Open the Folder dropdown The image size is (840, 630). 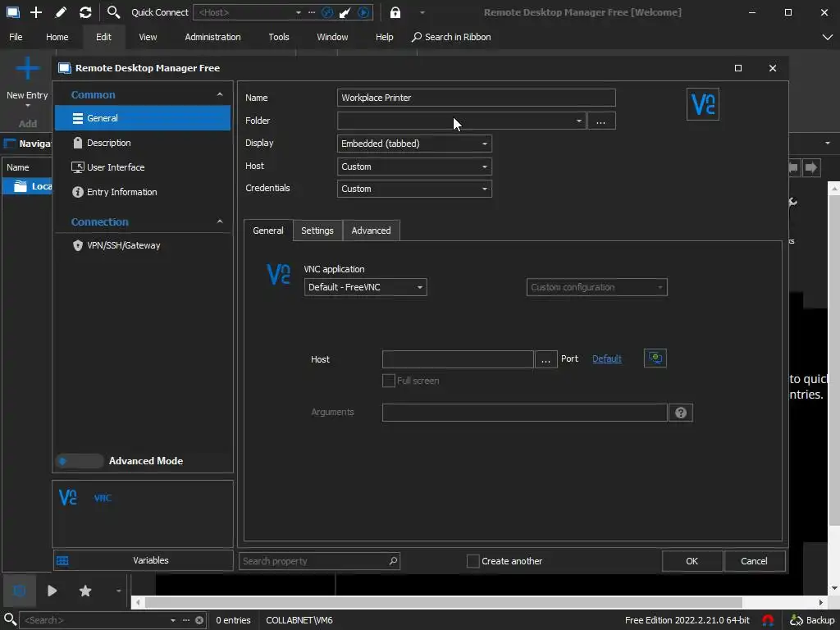(578, 121)
